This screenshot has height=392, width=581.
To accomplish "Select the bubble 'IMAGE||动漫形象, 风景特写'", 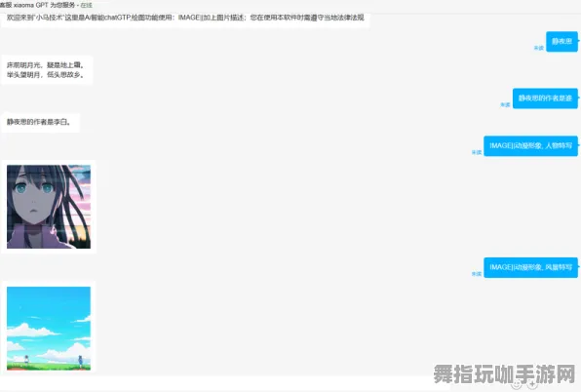I will coord(530,267).
